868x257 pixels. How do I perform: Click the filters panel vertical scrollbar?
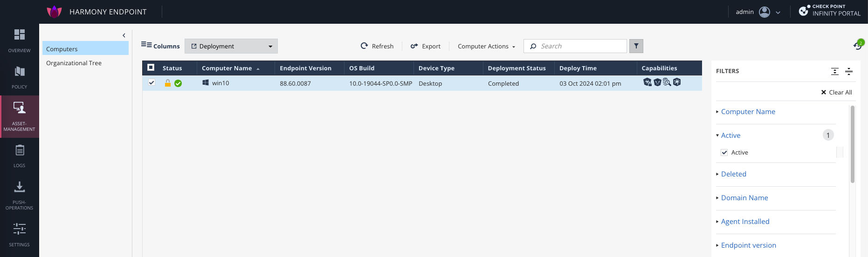(852, 144)
